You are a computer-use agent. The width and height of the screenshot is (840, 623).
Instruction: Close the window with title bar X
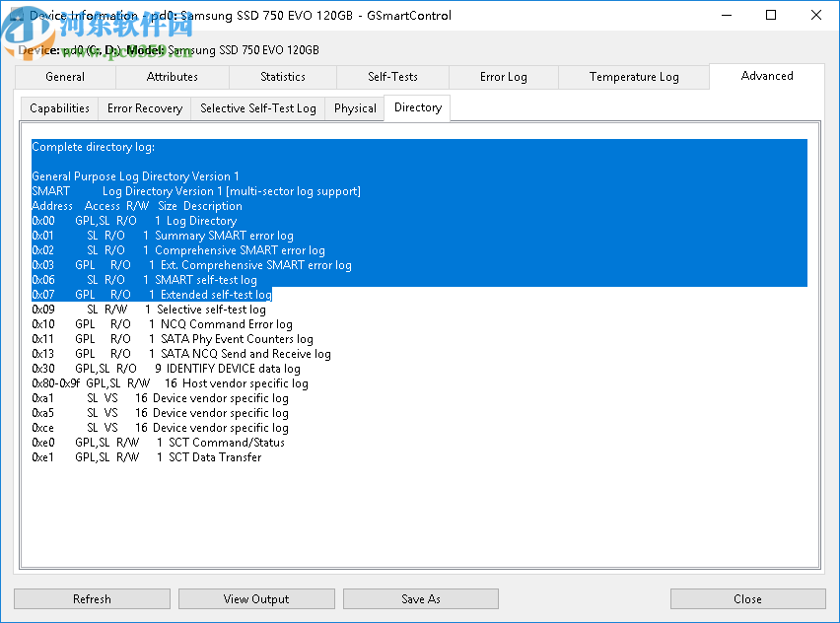(816, 15)
